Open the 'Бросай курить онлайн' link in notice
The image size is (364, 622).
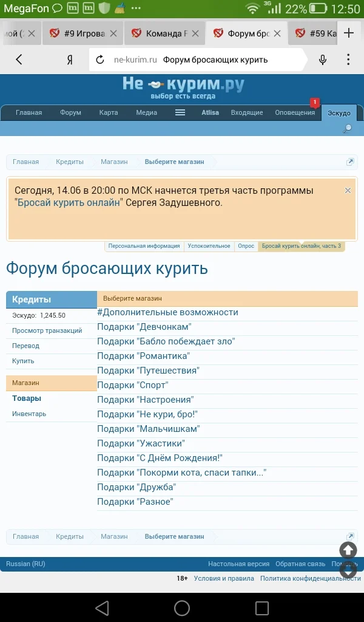click(x=69, y=203)
